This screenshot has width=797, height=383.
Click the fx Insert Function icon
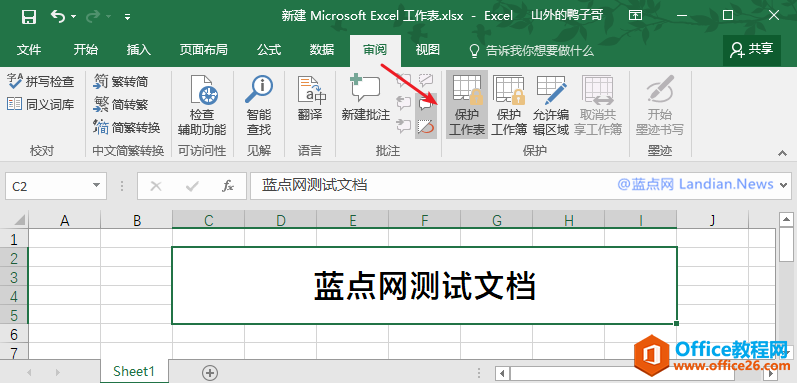point(228,186)
